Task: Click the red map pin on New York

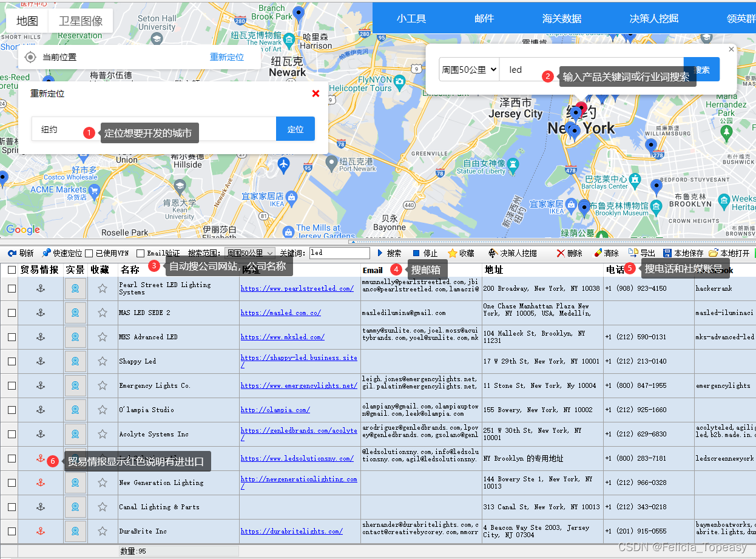Action: [581, 109]
